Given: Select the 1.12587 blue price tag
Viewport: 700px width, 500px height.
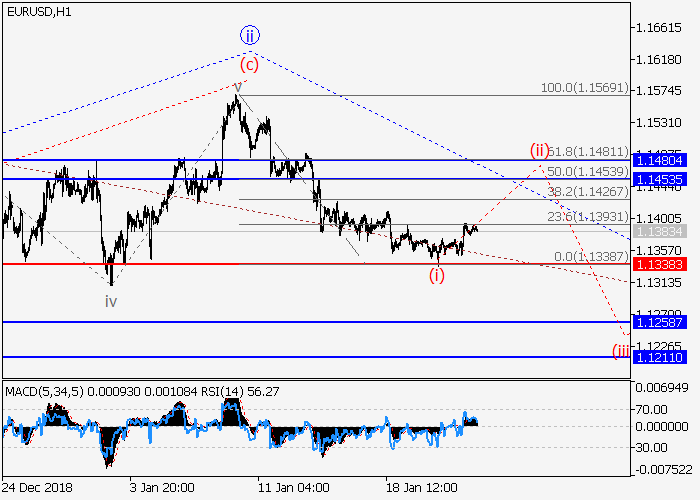Looking at the screenshot, I should 663,322.
